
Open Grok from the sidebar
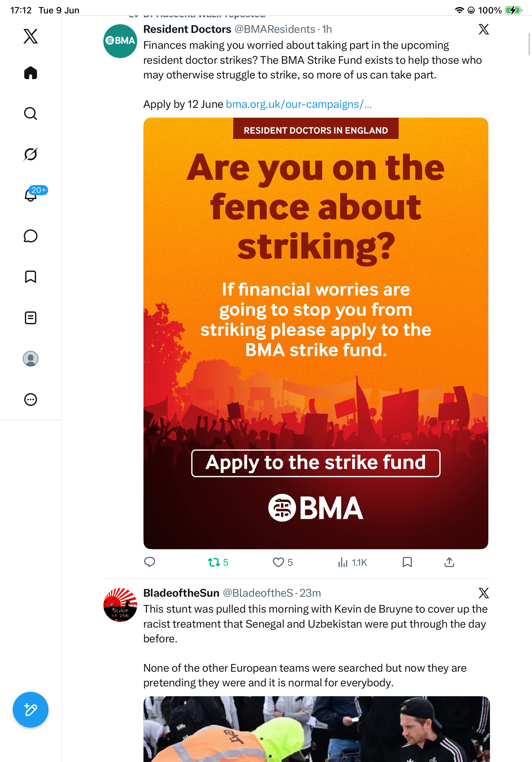31,154
